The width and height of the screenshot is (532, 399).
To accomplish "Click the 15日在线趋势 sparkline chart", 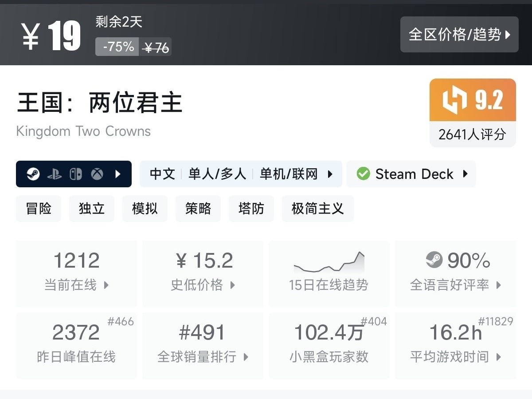I will pyautogui.click(x=329, y=263).
